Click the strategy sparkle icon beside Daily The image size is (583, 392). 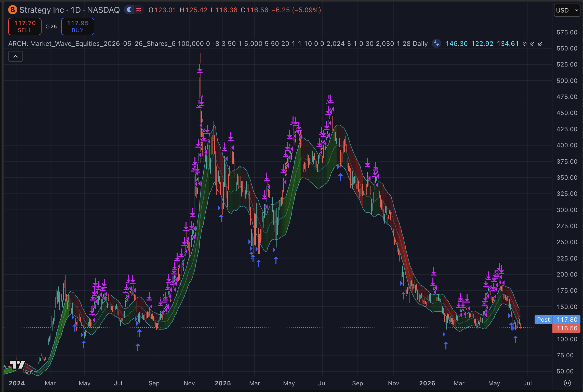click(436, 44)
